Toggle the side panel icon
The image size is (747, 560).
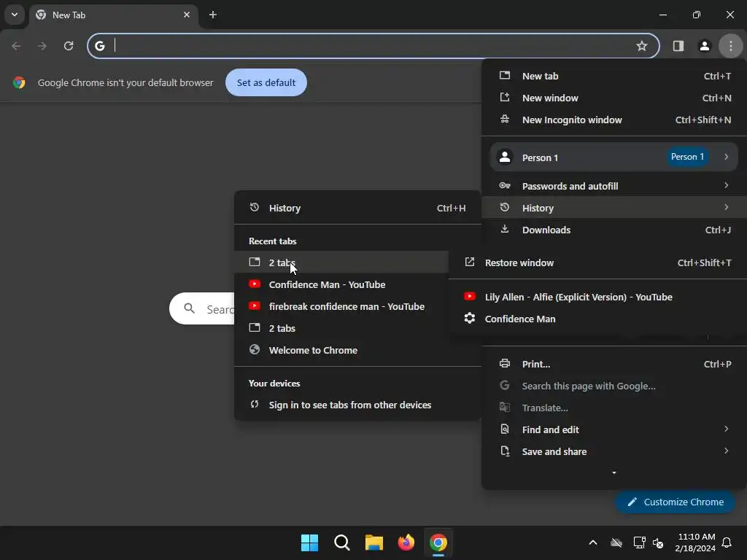click(678, 46)
